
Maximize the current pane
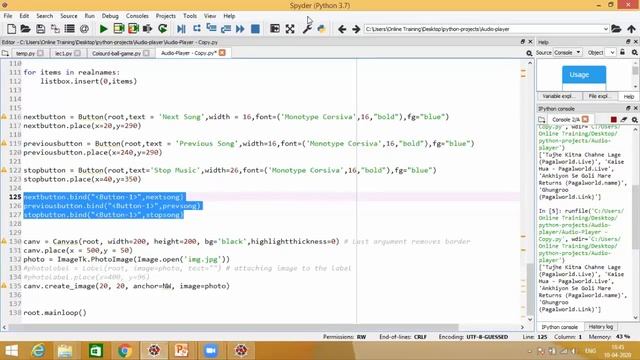coord(275,29)
